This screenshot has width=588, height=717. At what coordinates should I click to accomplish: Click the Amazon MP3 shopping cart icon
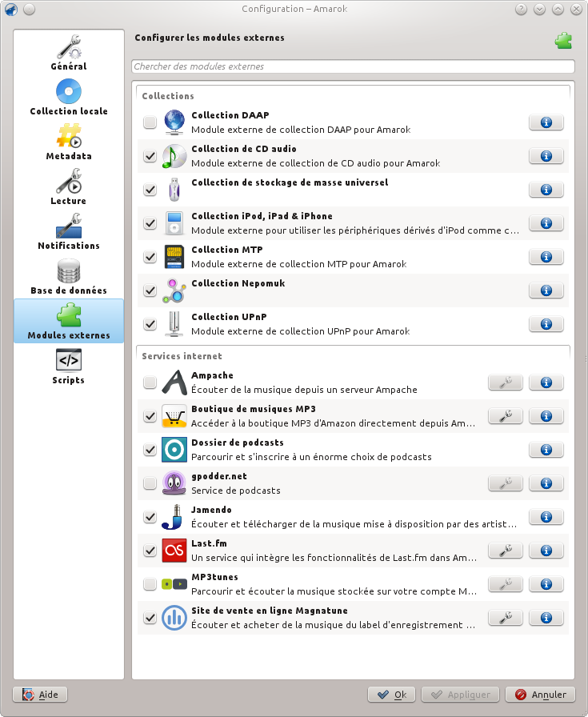coord(174,415)
